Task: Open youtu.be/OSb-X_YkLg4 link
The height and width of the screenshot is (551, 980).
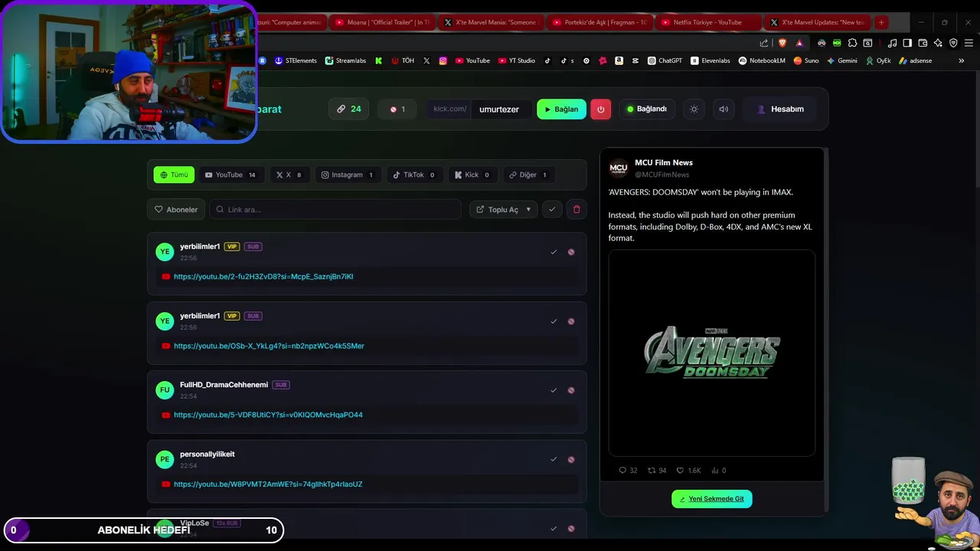Action: (269, 346)
